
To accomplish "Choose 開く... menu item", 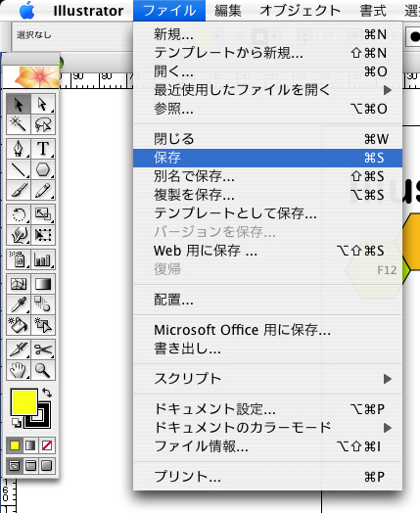I will coord(267,71).
